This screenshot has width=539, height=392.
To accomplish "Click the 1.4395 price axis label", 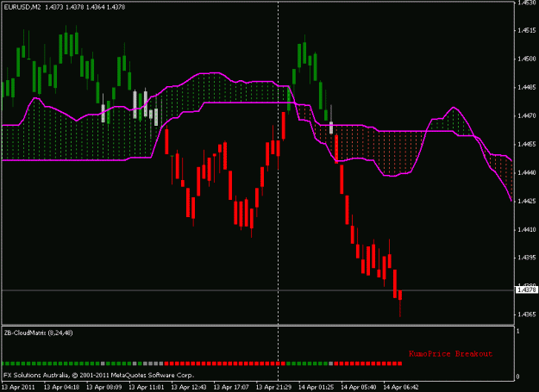I will tap(526, 258).
